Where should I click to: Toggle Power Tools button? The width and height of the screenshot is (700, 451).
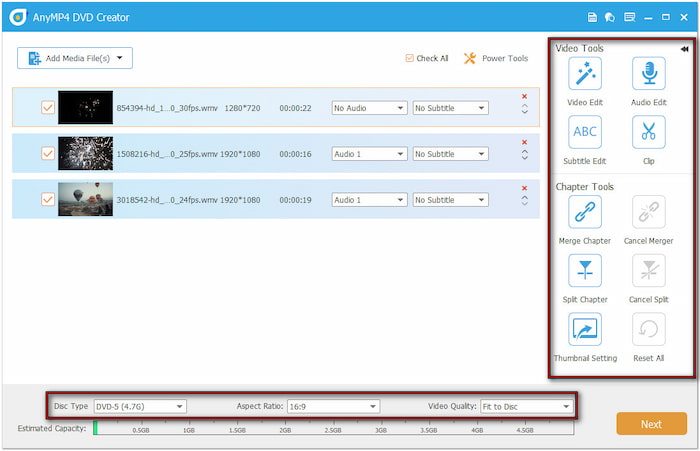click(x=496, y=58)
